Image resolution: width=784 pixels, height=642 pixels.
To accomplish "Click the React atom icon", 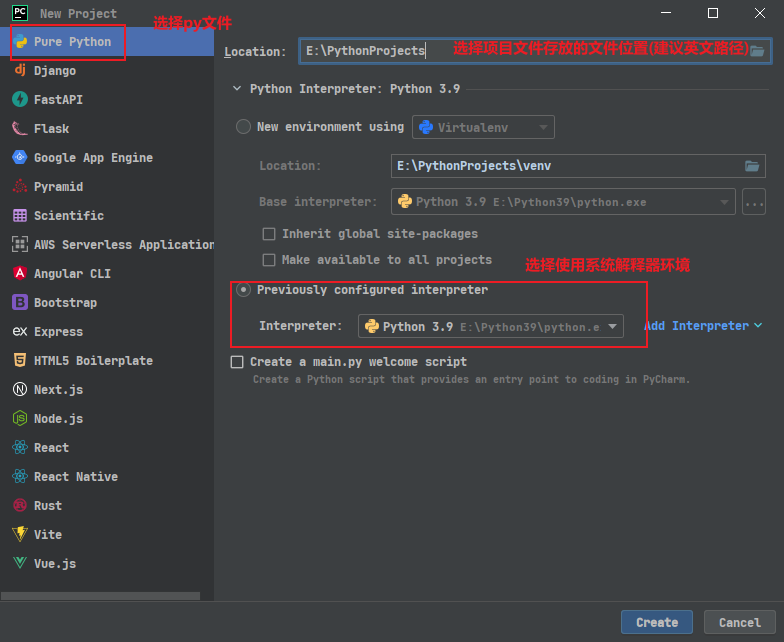I will click(x=20, y=447).
